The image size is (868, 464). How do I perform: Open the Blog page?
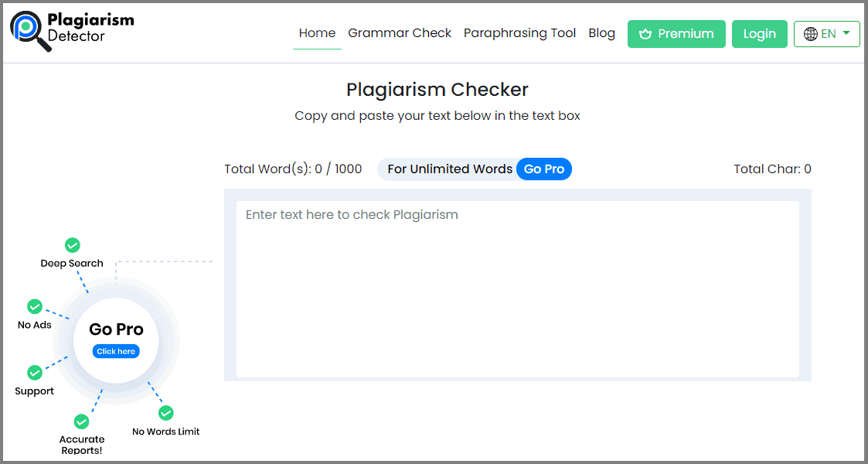point(602,33)
